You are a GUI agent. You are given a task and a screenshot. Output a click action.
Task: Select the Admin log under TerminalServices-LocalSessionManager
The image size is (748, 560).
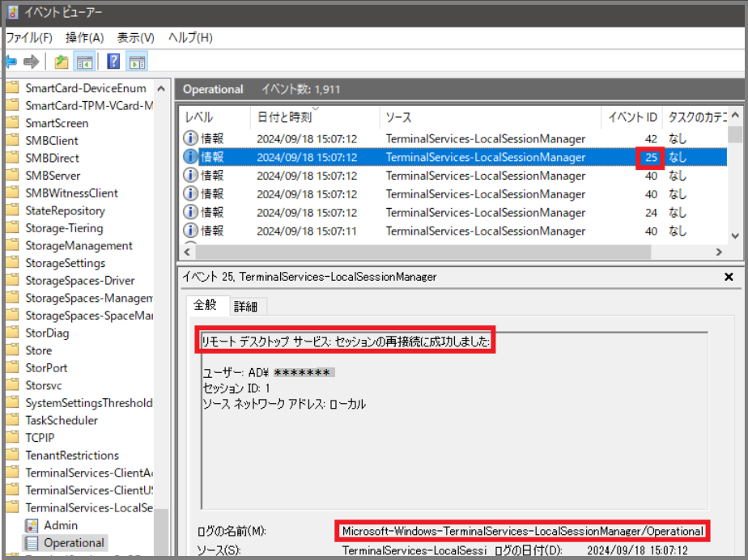tap(61, 525)
